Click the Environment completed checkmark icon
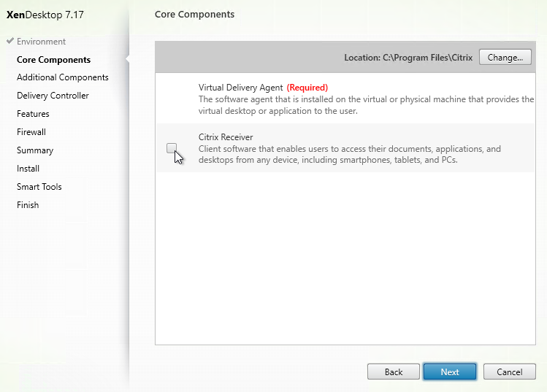This screenshot has height=392, width=547. pyautogui.click(x=9, y=42)
